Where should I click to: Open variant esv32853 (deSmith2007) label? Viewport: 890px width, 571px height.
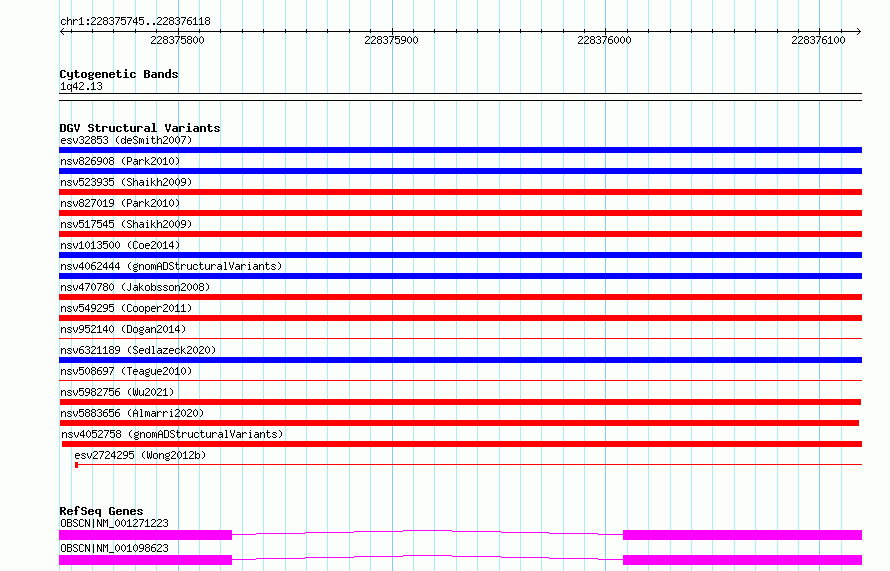tap(126, 140)
